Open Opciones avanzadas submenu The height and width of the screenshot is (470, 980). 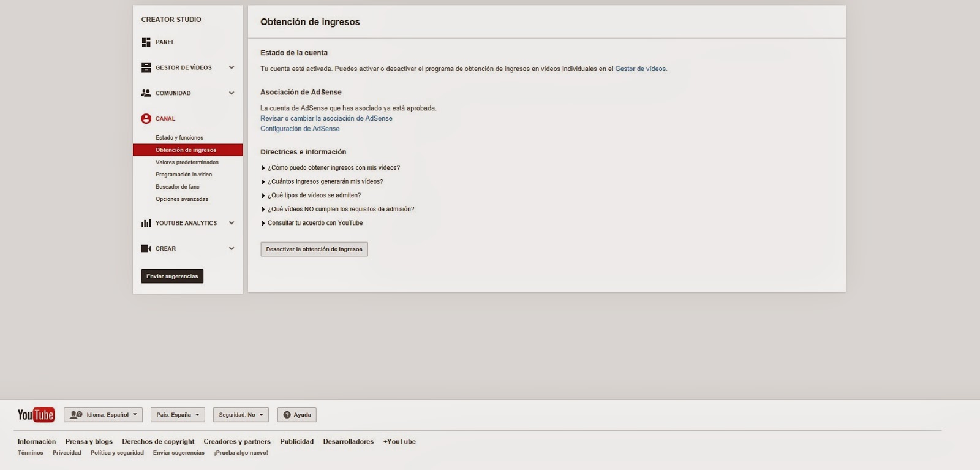pyautogui.click(x=182, y=199)
